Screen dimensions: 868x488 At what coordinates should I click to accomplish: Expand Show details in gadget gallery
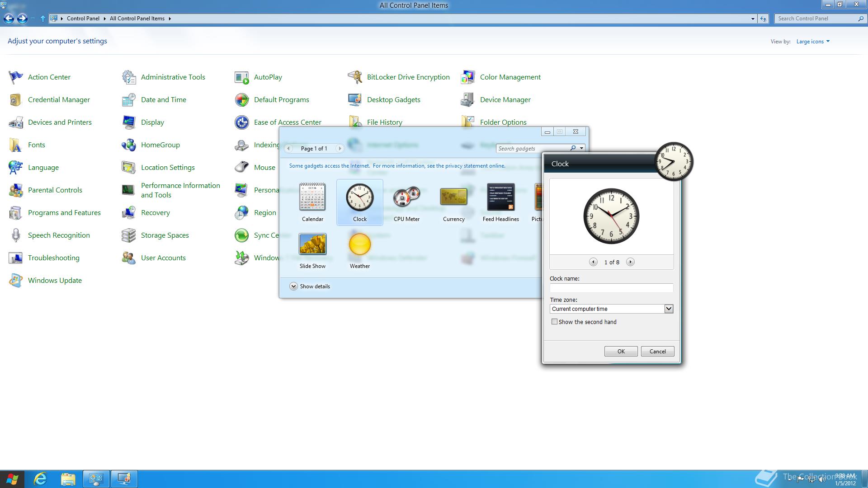(310, 286)
